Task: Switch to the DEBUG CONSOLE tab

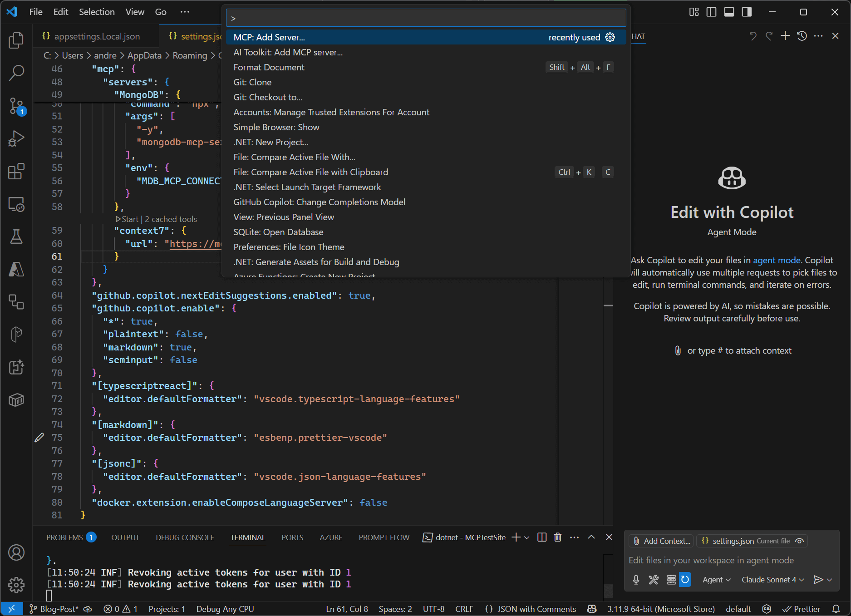Action: click(x=185, y=537)
